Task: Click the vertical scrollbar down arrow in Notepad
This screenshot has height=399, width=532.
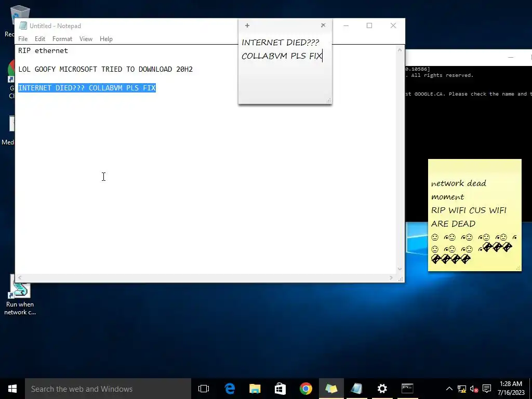Action: tap(400, 269)
